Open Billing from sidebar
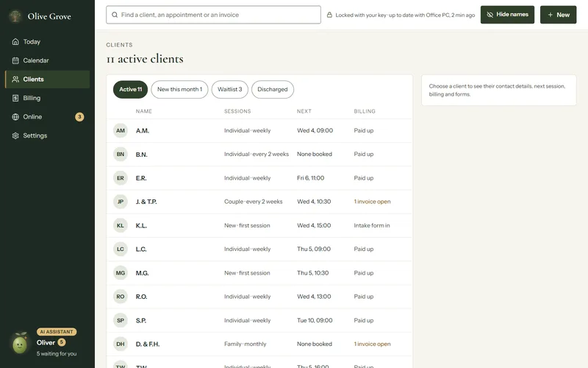 (x=47, y=98)
